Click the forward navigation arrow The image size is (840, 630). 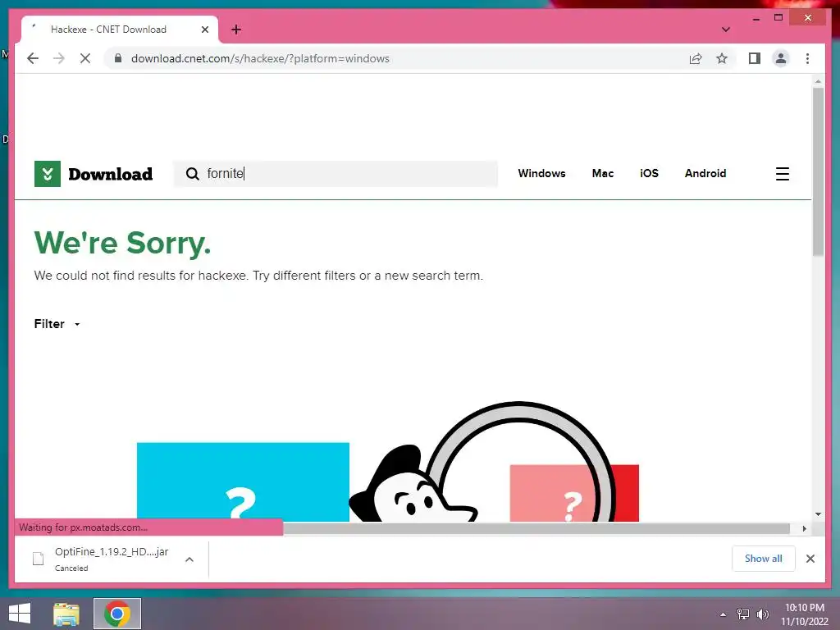[x=59, y=58]
